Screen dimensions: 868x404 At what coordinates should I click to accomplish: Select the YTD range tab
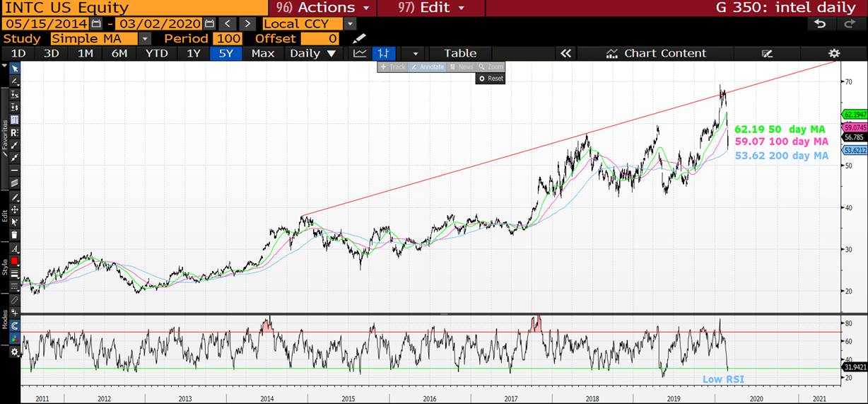point(156,53)
